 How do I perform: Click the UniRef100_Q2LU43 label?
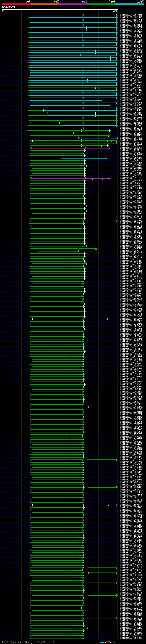[131, 460]
